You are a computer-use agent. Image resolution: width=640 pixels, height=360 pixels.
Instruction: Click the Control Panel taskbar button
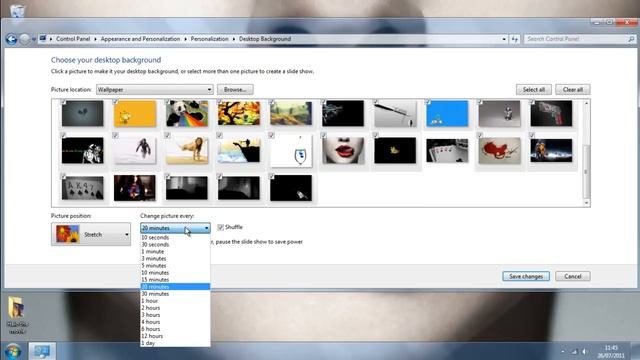point(42,351)
